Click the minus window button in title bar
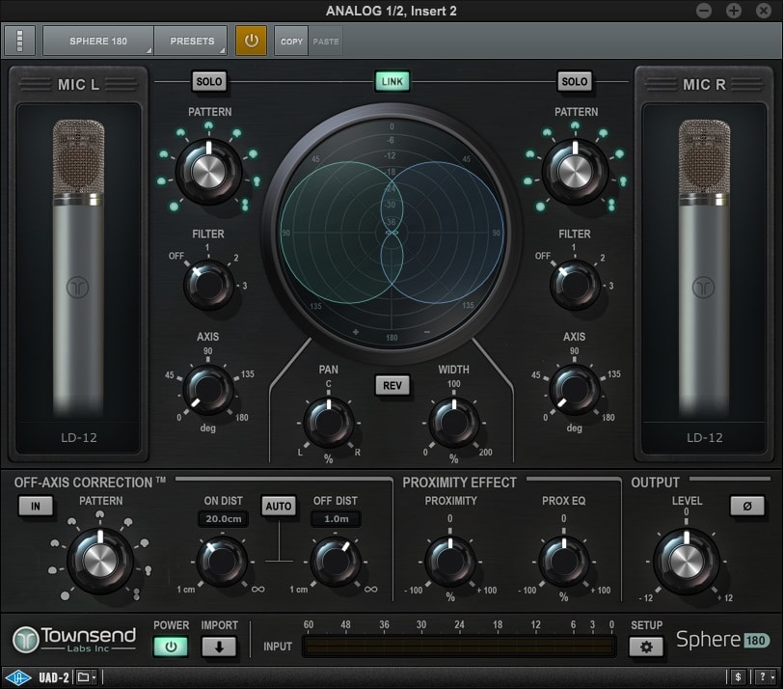 click(704, 11)
